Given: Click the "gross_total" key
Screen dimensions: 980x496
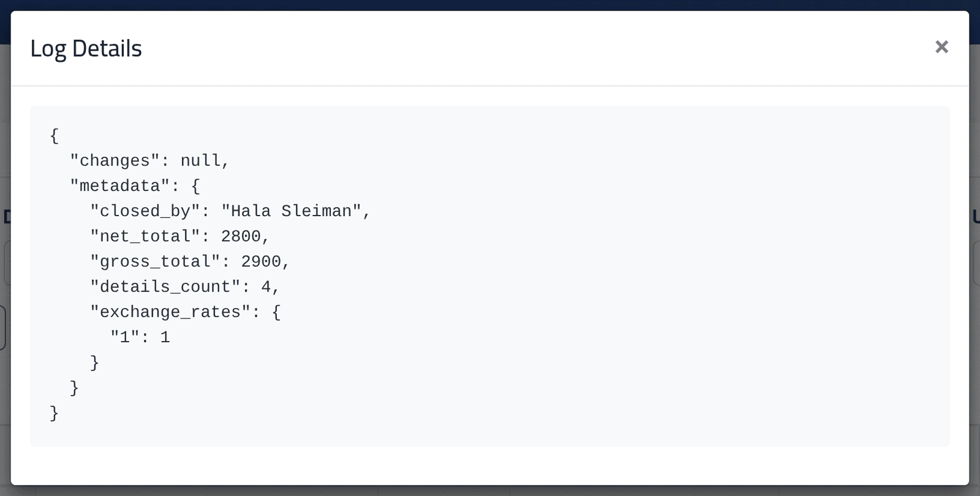Looking at the screenshot, I should pos(155,261).
